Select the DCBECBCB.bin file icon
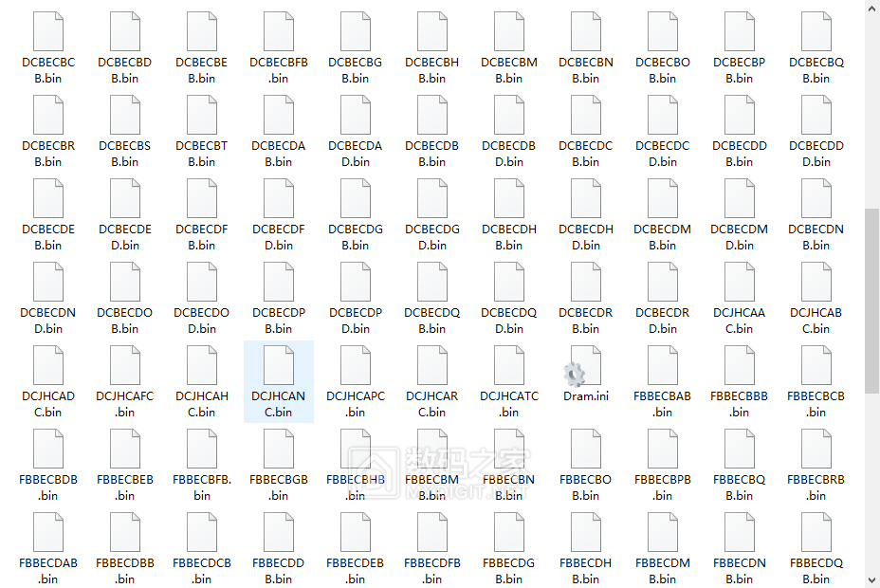This screenshot has height=588, width=880. (48, 32)
